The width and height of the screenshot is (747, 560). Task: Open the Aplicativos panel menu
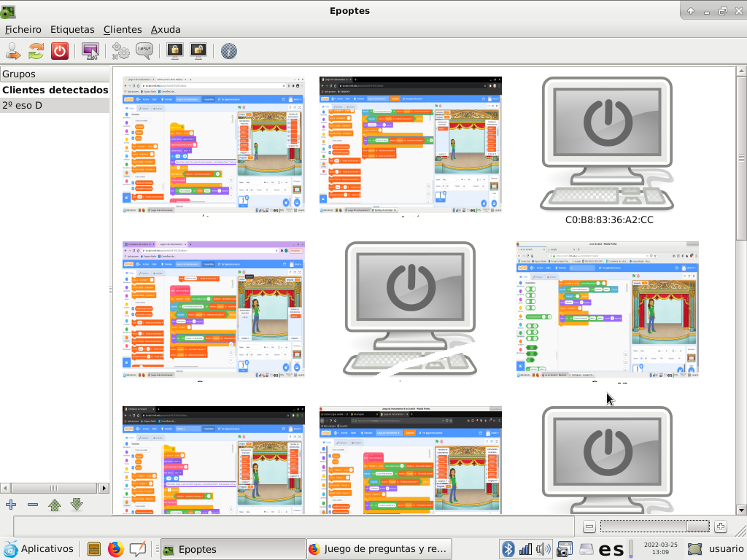point(38,549)
